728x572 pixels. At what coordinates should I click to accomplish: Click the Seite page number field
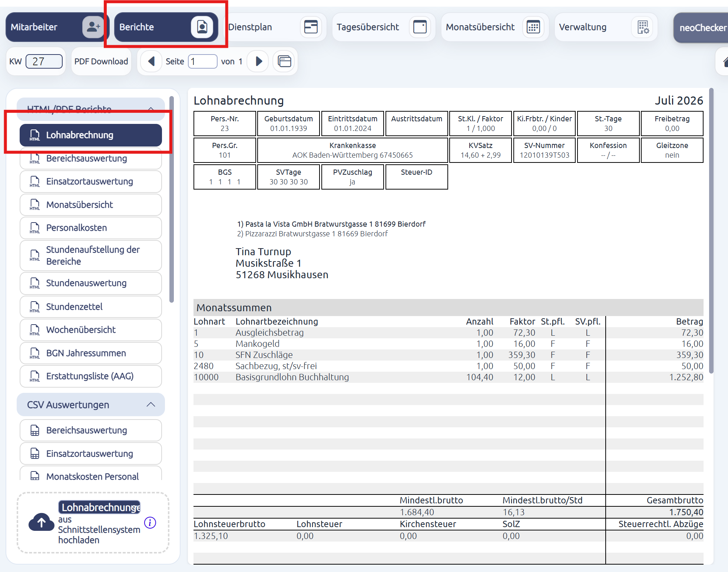pos(202,62)
